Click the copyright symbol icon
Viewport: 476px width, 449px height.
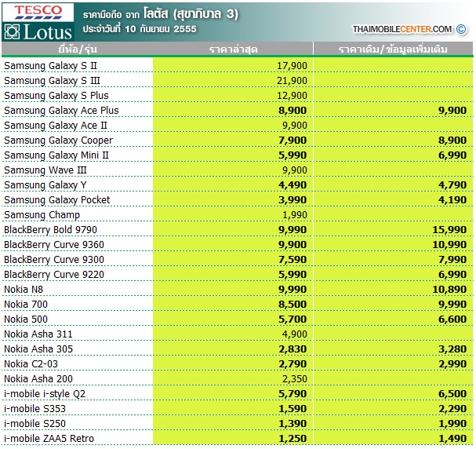pyautogui.click(x=461, y=29)
